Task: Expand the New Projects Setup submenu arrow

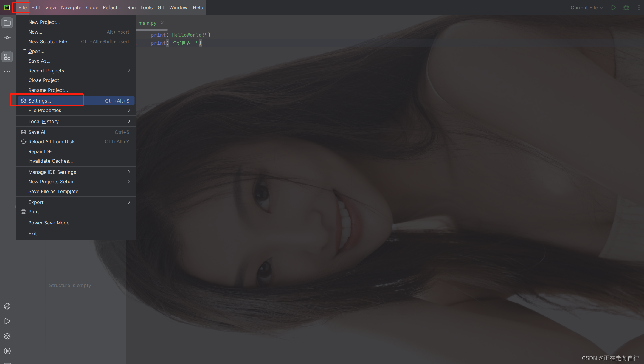Action: click(129, 182)
